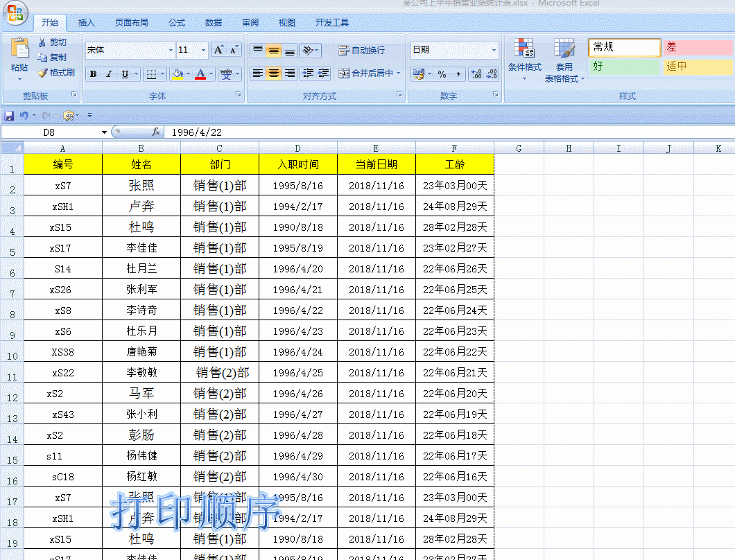
Task: Apply comma thousands separator style
Action: (458, 73)
